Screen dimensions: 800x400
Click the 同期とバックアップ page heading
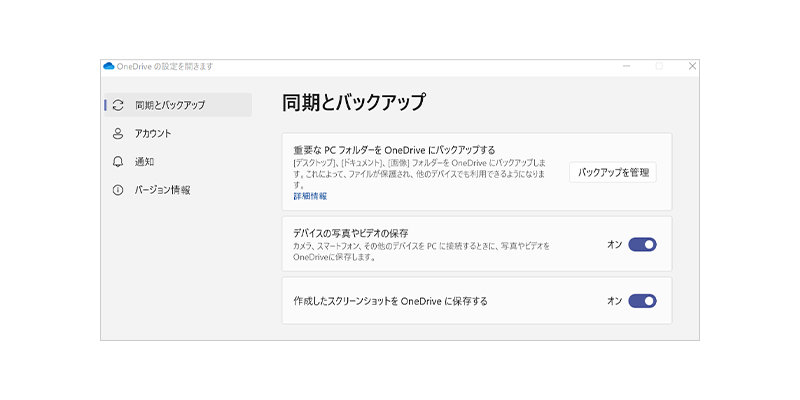click(354, 103)
